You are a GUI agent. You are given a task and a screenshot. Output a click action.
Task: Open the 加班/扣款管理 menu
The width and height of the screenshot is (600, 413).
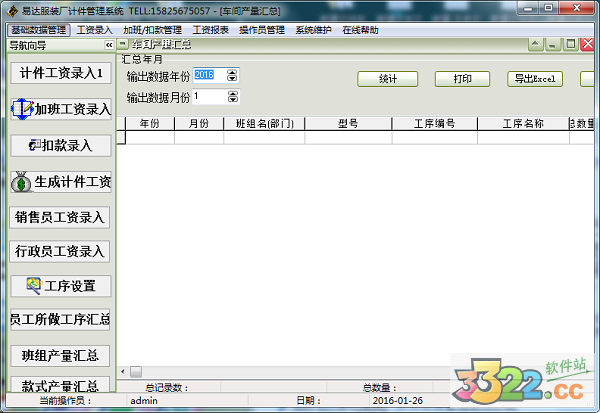point(152,30)
